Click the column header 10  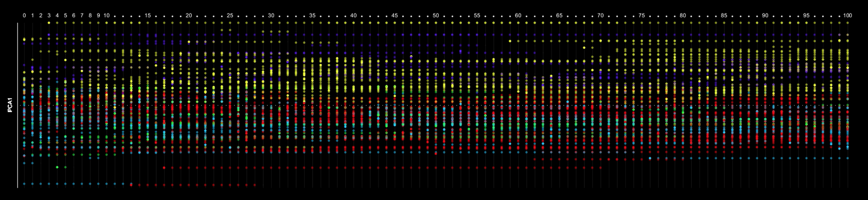(x=106, y=16)
